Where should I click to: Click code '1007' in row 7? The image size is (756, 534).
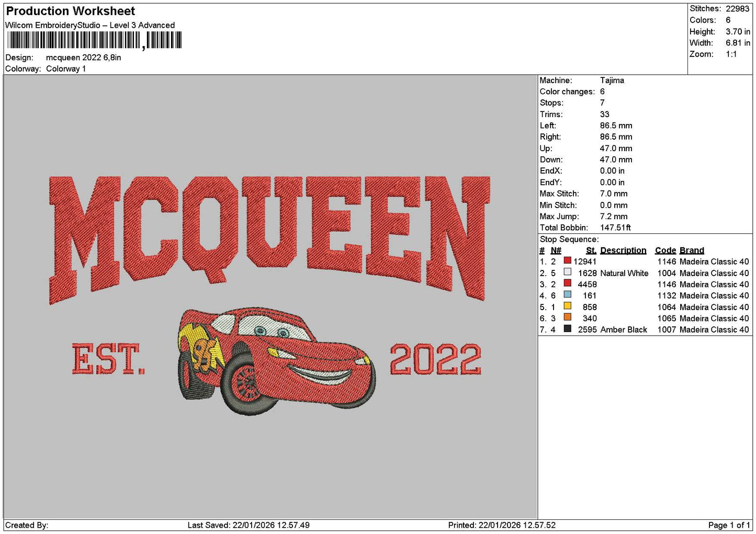(667, 330)
